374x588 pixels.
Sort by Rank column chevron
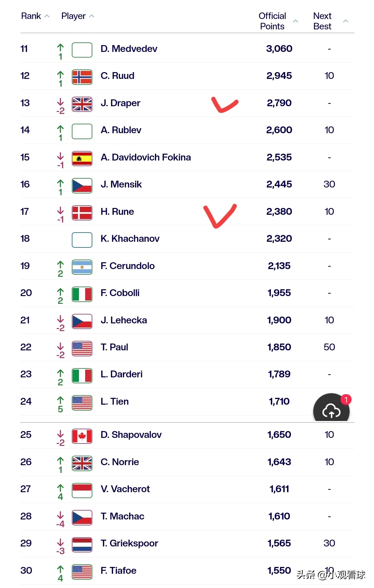(x=47, y=16)
